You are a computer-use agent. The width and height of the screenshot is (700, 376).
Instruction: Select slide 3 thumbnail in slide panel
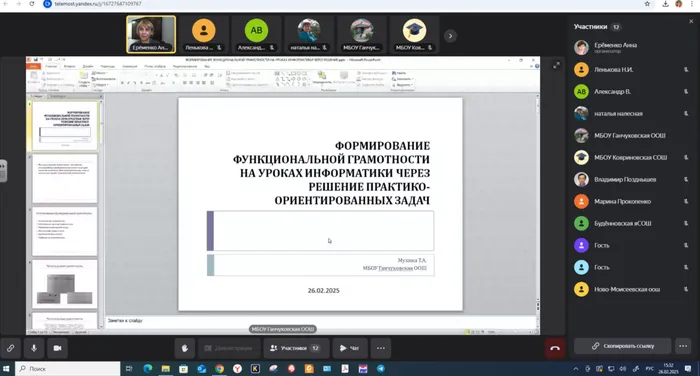(x=65, y=231)
